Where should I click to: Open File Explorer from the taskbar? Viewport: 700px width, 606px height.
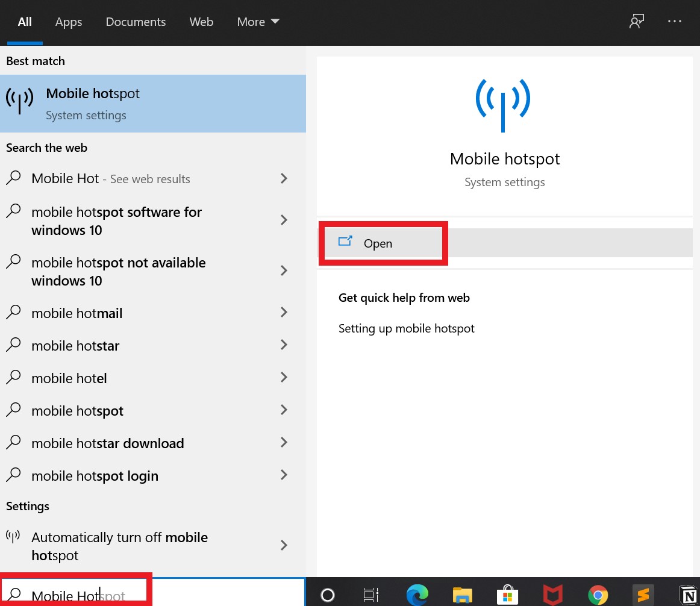click(462, 595)
